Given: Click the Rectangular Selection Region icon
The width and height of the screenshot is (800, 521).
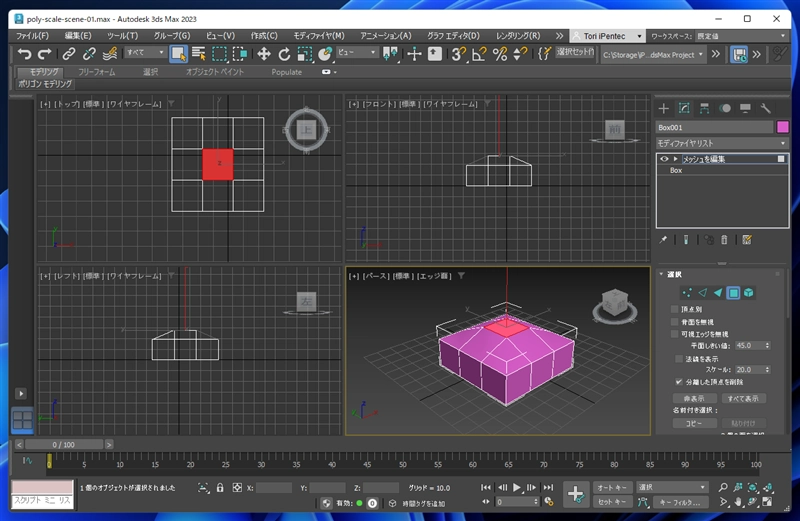Looking at the screenshot, I should pos(219,54).
